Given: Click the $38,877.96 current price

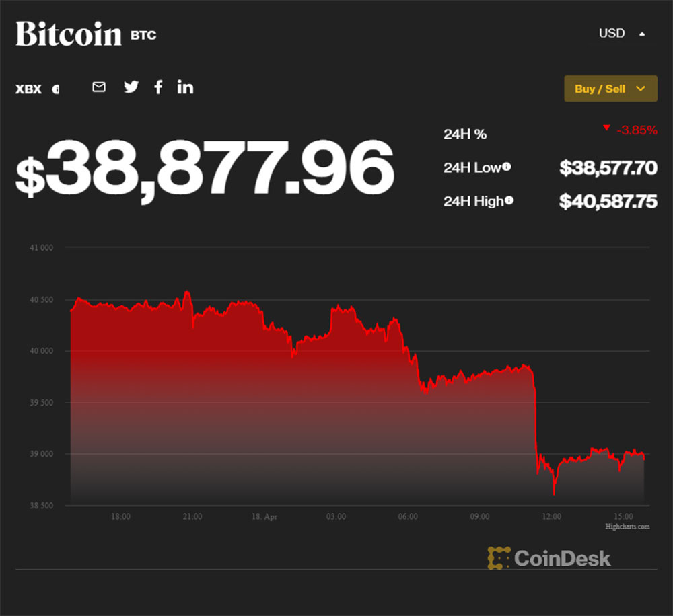Looking at the screenshot, I should click(x=204, y=167).
